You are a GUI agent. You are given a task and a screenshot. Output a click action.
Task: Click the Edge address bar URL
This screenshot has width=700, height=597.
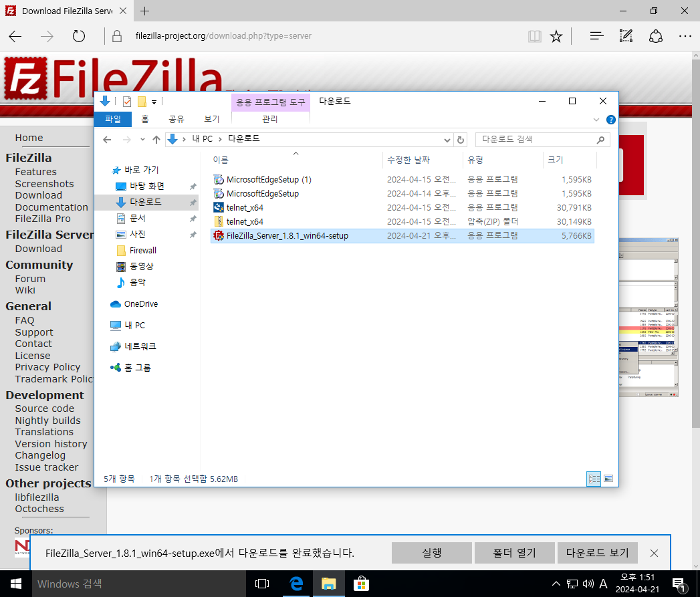coord(223,35)
